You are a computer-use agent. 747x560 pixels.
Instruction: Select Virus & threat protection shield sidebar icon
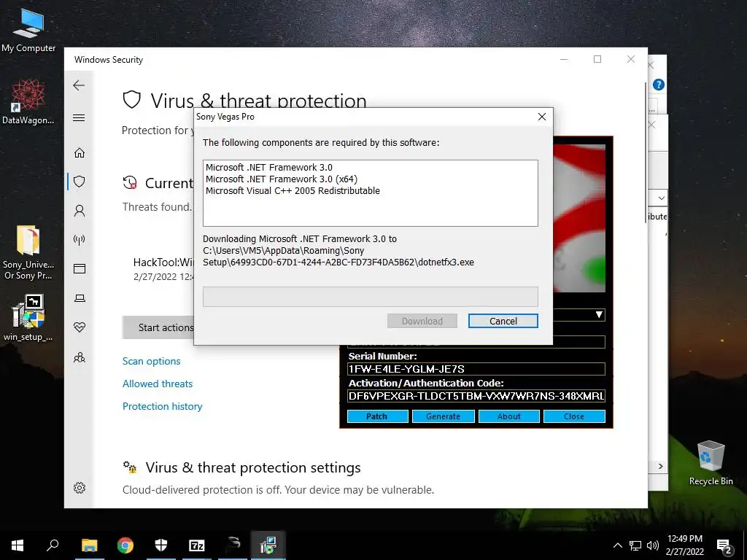(79, 182)
